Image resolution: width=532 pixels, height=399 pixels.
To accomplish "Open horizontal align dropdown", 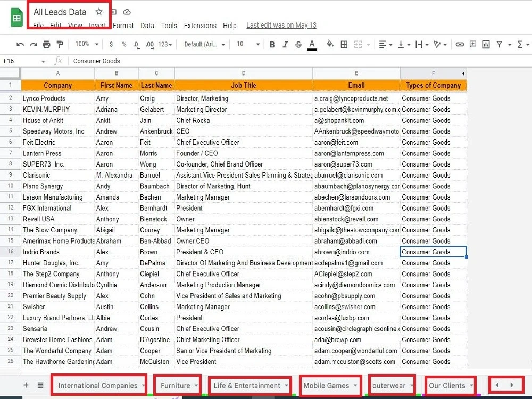I will coord(385,45).
